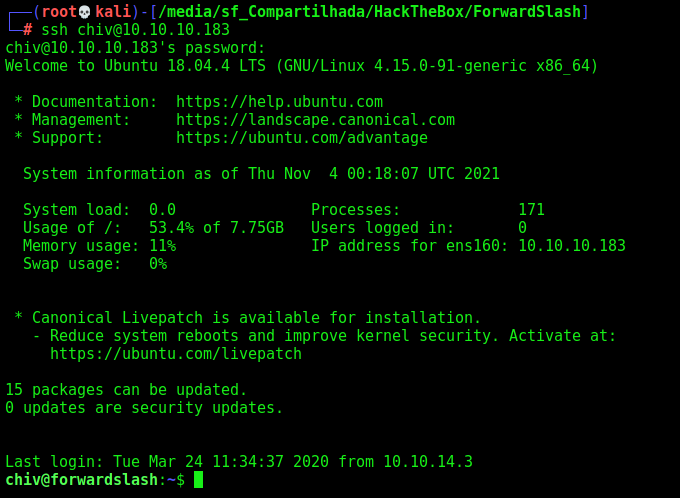Click the skull icon in the prompt
The image size is (680, 498).
[x=85, y=12]
